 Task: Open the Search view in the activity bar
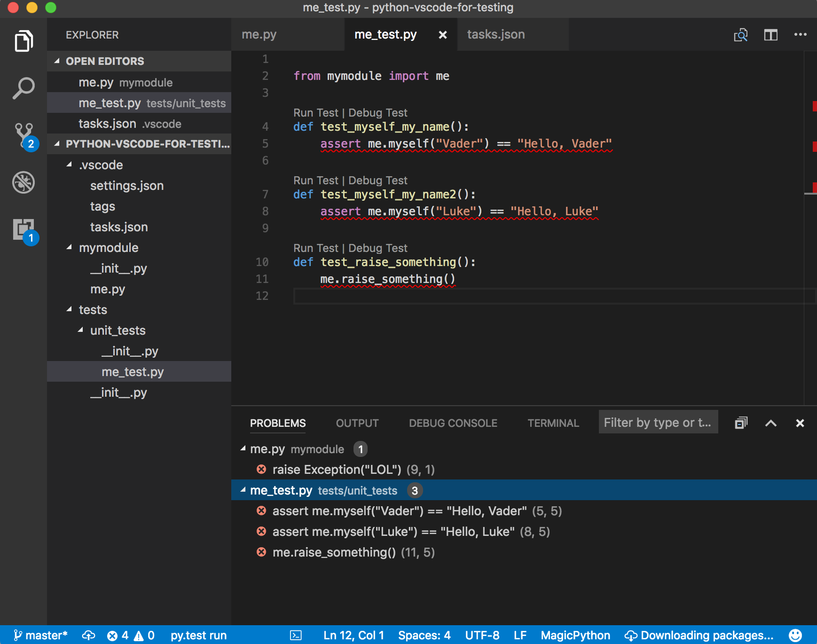click(24, 88)
